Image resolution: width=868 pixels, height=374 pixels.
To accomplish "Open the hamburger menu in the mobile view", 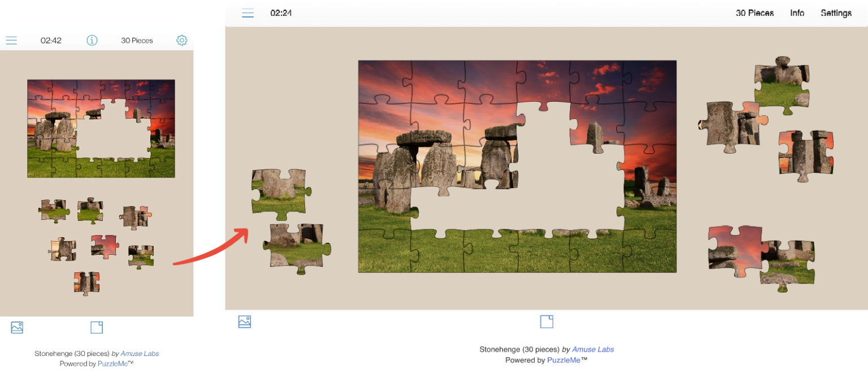I will pyautogui.click(x=11, y=41).
